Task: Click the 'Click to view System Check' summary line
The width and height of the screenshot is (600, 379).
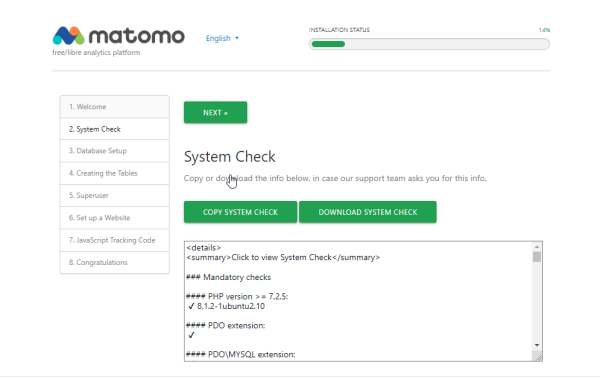Action: (283, 258)
